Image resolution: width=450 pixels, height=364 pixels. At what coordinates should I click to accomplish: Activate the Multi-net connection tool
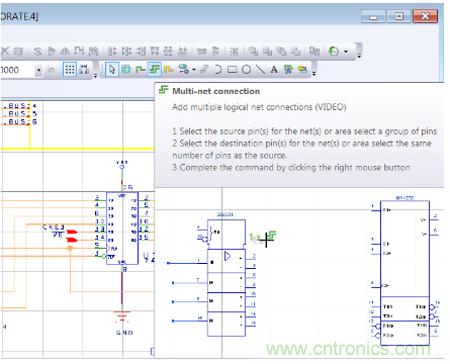point(155,69)
